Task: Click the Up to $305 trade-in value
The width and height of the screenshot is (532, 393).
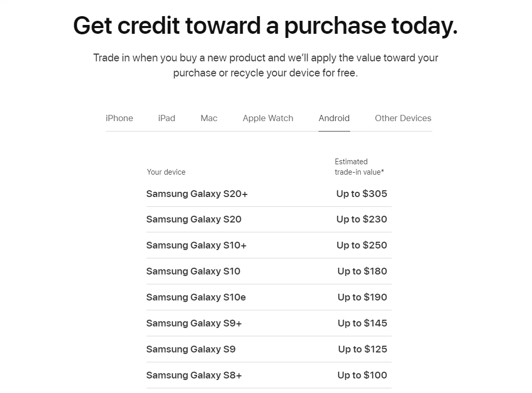Action: click(x=362, y=193)
